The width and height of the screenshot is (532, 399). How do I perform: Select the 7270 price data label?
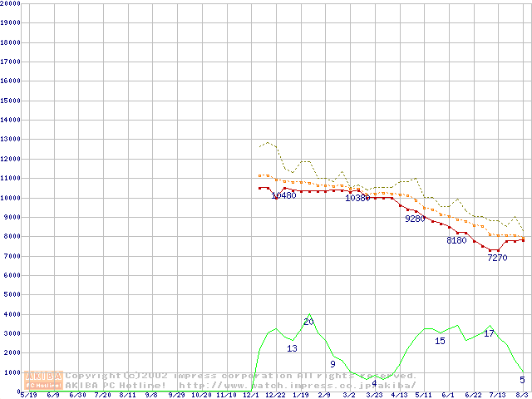pyautogui.click(x=496, y=259)
